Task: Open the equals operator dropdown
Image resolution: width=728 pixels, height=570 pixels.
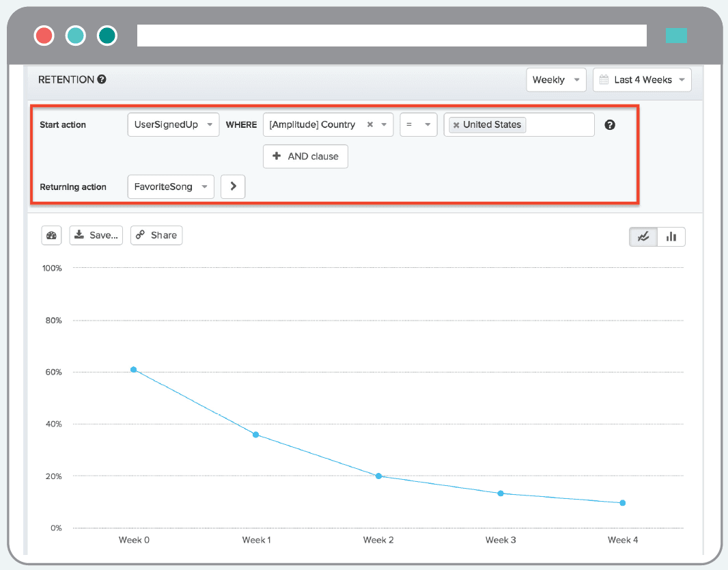Action: pos(418,124)
